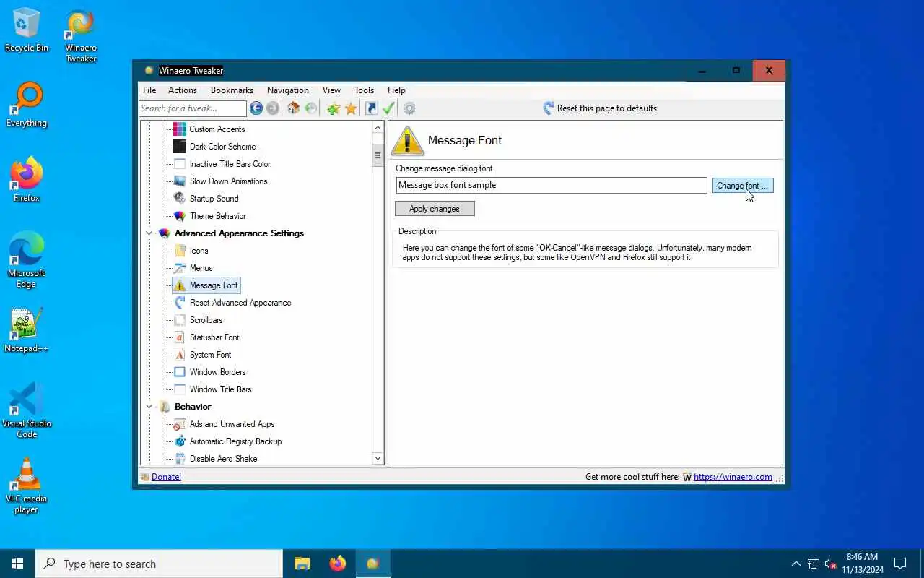The image size is (924, 578).
Task: Open Firefox from the taskbar
Action: (337, 564)
